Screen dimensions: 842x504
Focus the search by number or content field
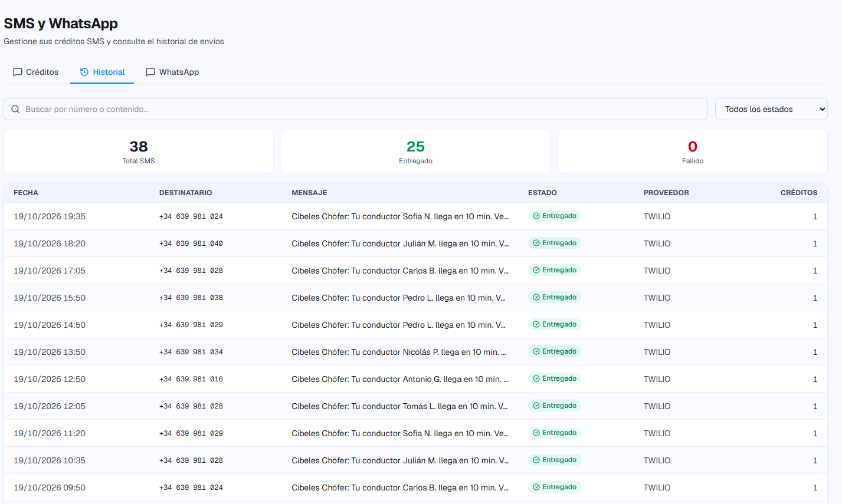(x=356, y=109)
